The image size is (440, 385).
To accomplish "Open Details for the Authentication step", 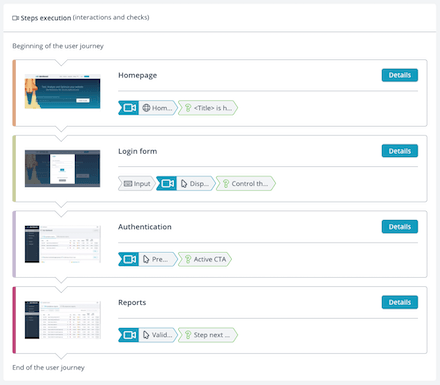I will [x=400, y=227].
